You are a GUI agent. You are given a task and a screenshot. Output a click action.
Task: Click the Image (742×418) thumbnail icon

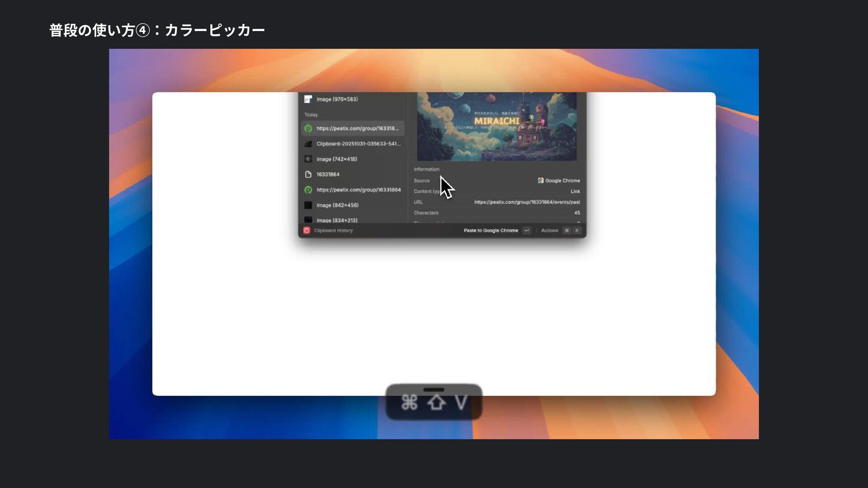[308, 159]
